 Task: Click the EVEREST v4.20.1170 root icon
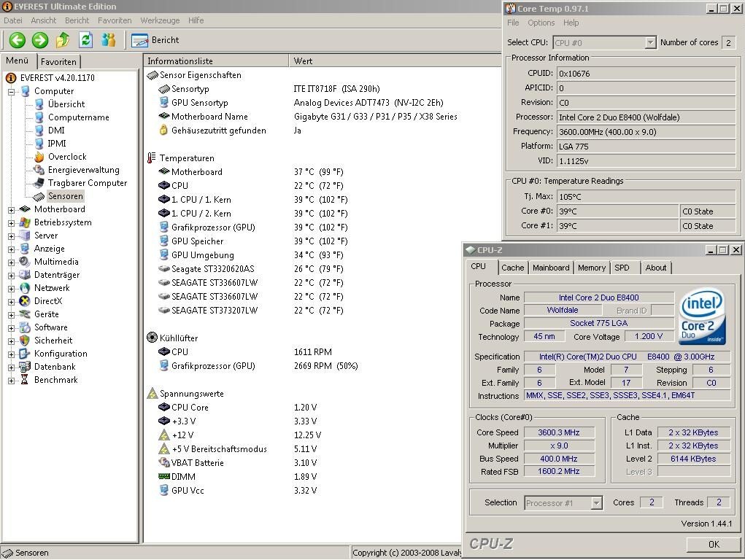coord(11,78)
